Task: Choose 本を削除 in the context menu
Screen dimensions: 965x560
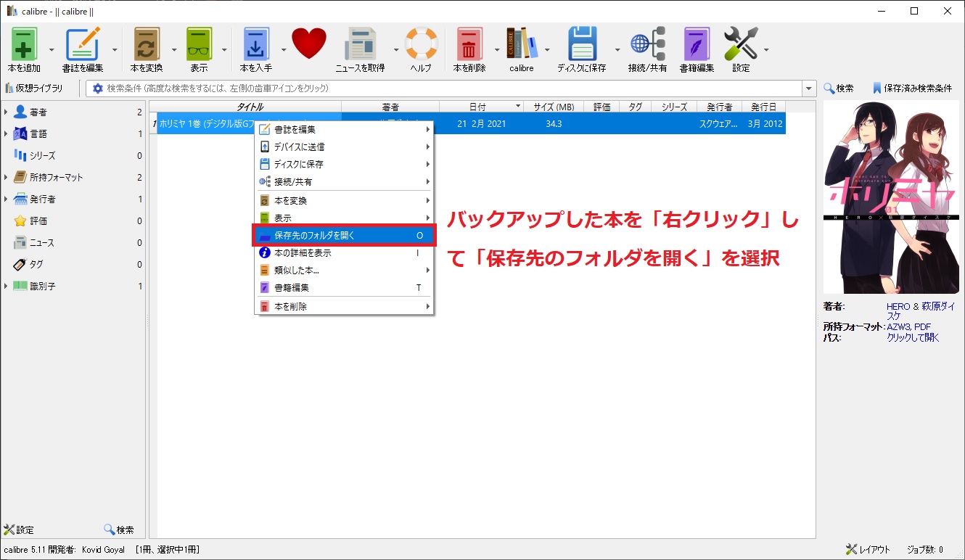Action: (344, 307)
